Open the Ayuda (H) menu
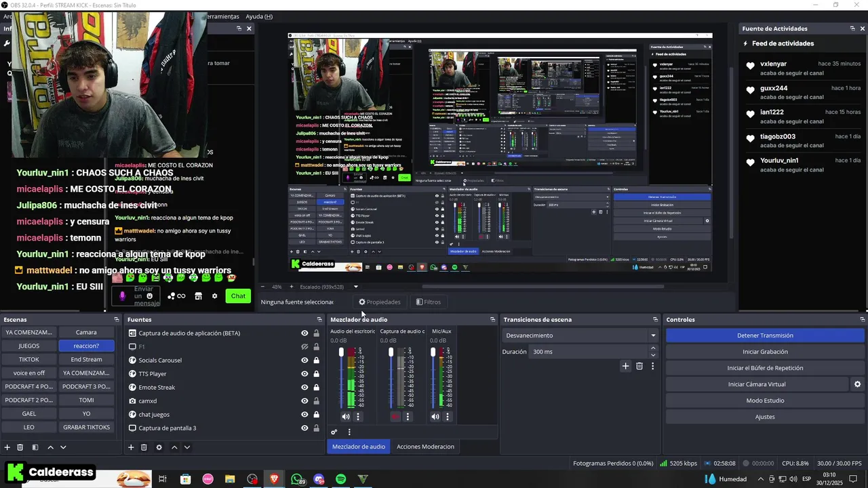Viewport: 868px width, 488px height. 258,16
